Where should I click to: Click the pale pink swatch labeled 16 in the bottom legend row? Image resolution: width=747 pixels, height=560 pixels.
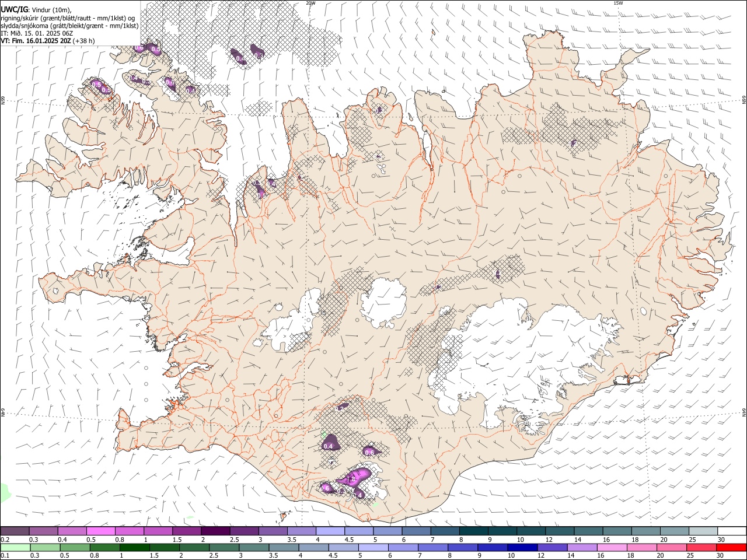tap(612, 547)
